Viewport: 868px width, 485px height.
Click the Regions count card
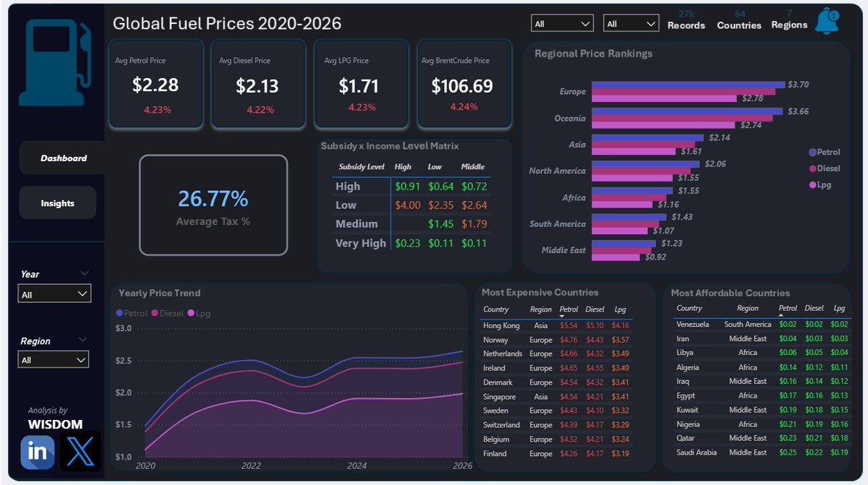point(789,20)
